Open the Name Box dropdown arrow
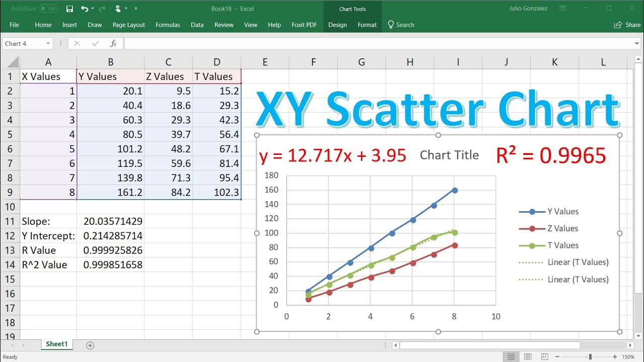Viewport: 644px width, 362px height. (x=48, y=44)
